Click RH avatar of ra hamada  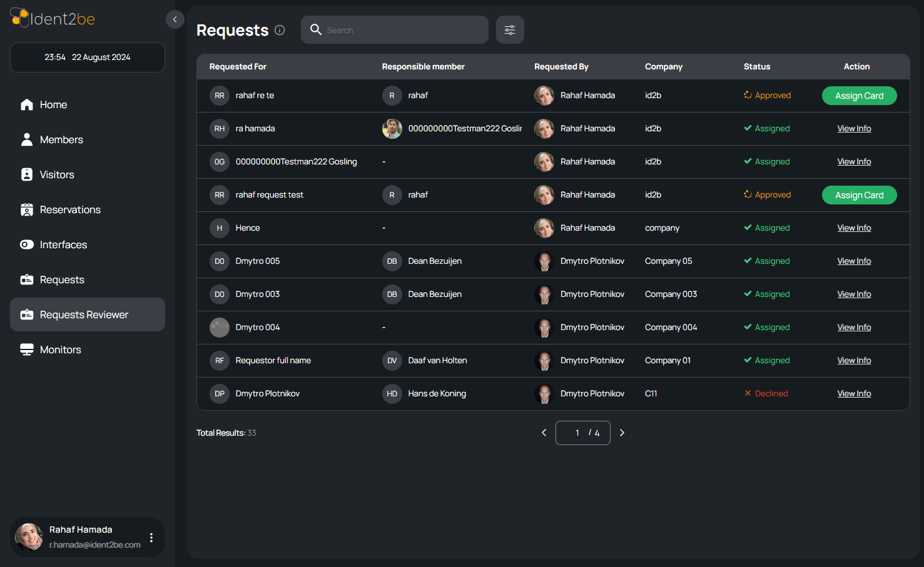coord(220,129)
